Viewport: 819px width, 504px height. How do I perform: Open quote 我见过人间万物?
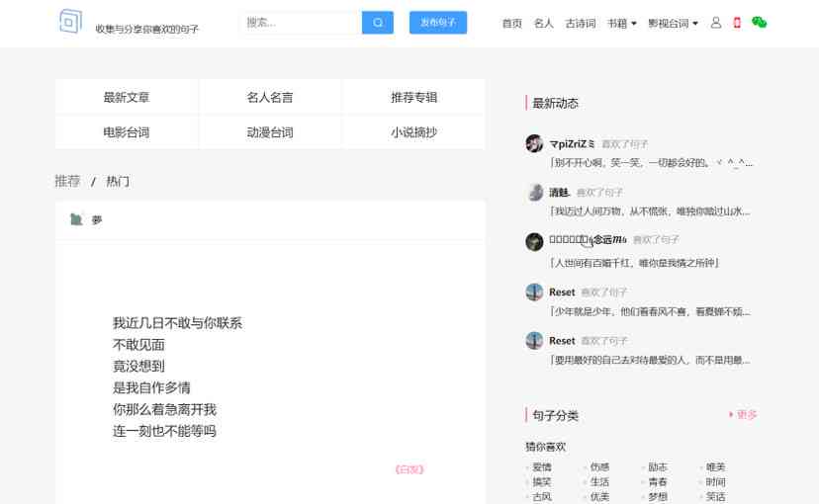tap(650, 211)
